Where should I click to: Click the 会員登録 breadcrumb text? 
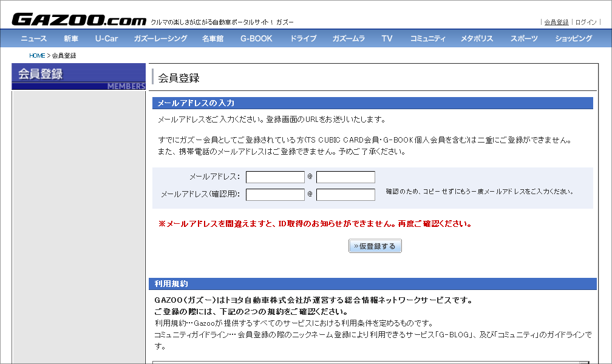[x=64, y=56]
